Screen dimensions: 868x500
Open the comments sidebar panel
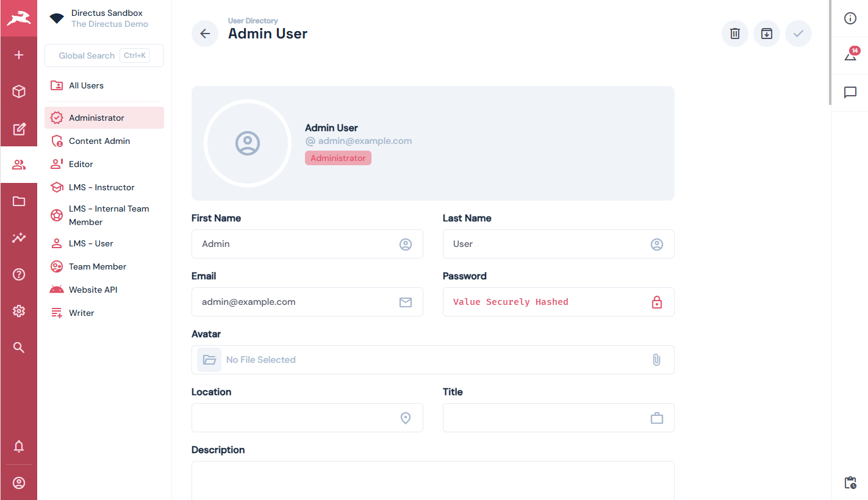[850, 93]
